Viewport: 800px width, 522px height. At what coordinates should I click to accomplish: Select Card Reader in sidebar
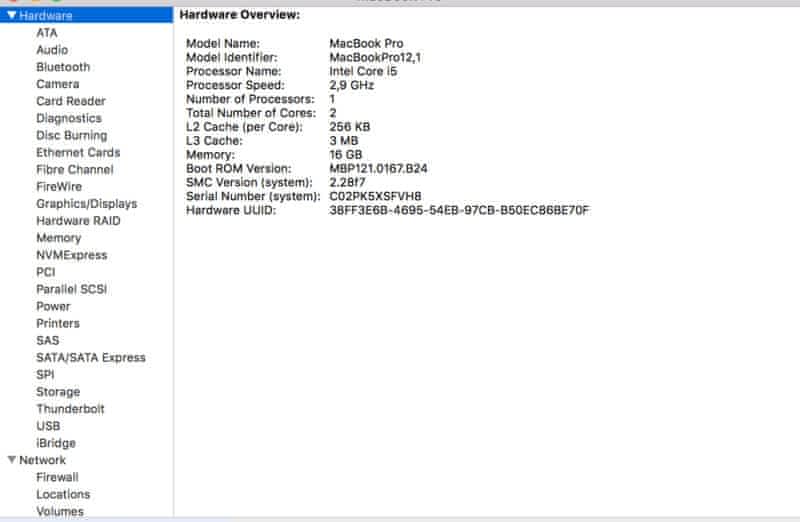click(x=71, y=101)
